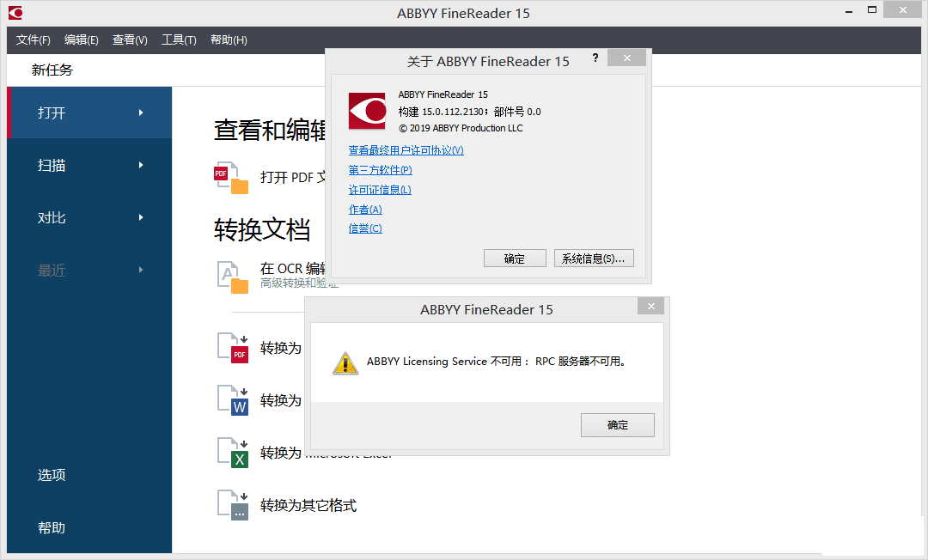
Task: Click the 第三方软件(P) link
Action: point(380,170)
